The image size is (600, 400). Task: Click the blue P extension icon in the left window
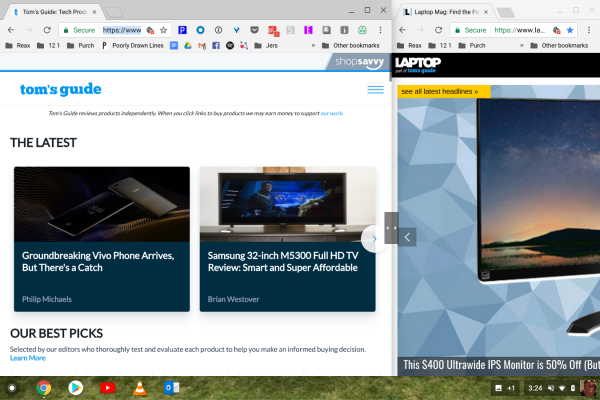[x=183, y=30]
